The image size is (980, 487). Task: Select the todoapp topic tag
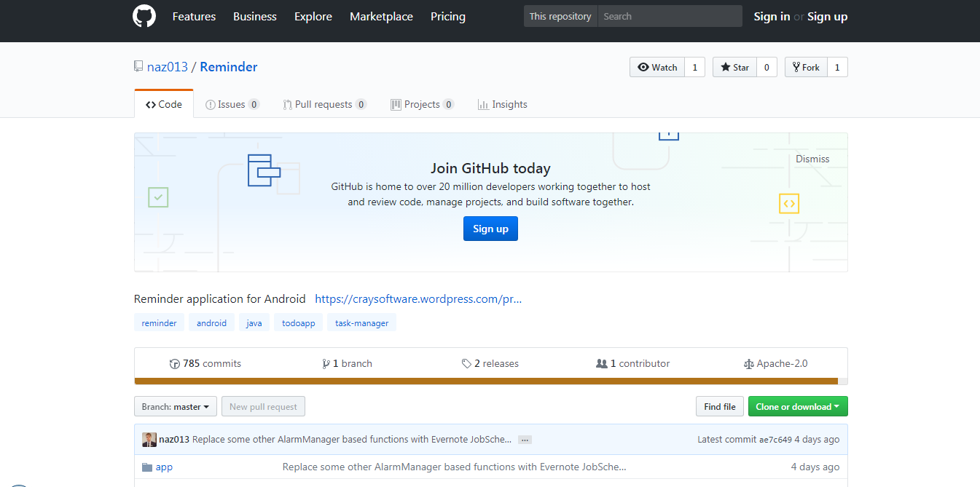pyautogui.click(x=299, y=322)
